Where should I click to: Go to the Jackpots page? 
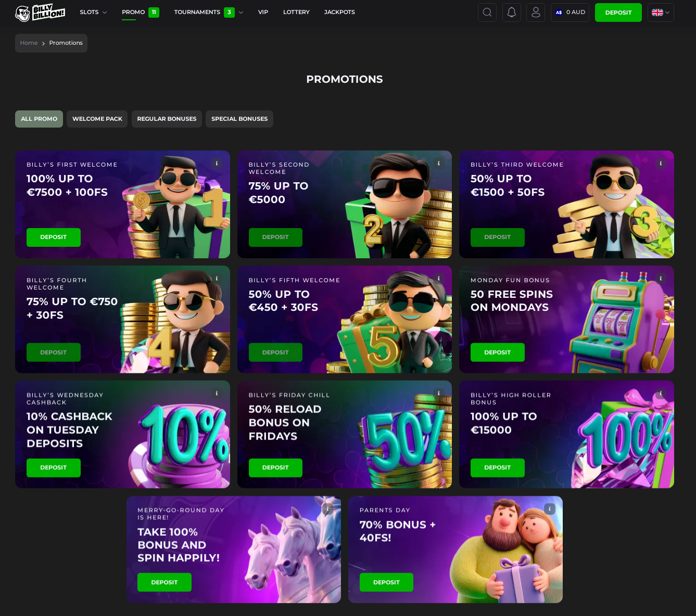[339, 12]
